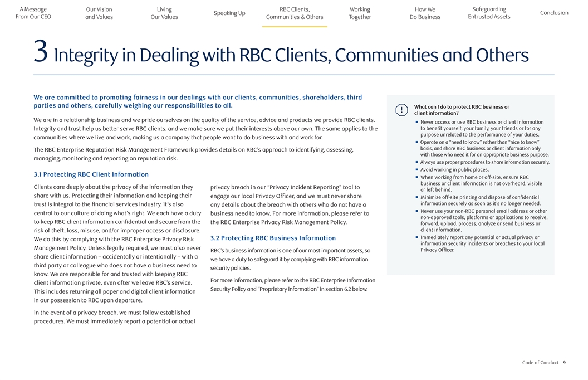Open the Working Together tab
This screenshot has width=588, height=380.
(x=360, y=13)
